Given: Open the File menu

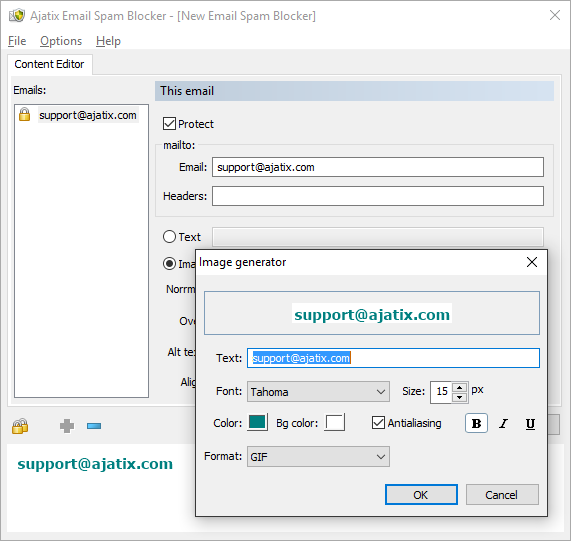Looking at the screenshot, I should coord(17,41).
